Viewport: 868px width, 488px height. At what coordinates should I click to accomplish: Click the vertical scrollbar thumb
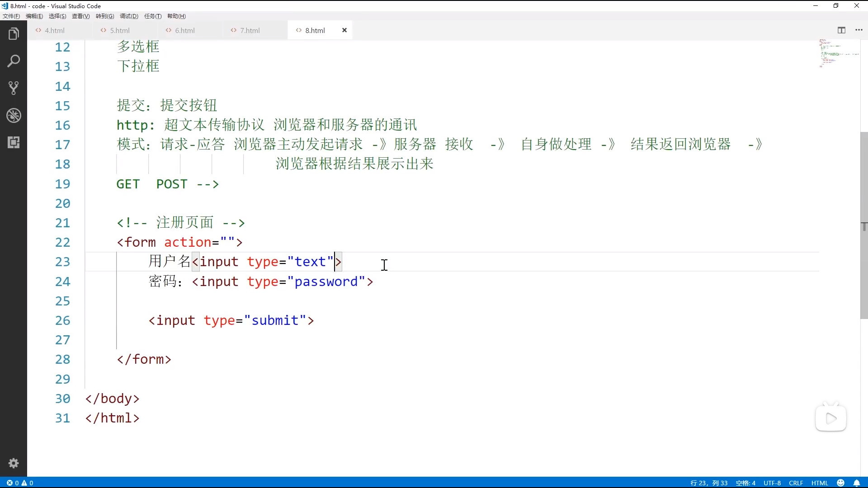click(x=864, y=226)
